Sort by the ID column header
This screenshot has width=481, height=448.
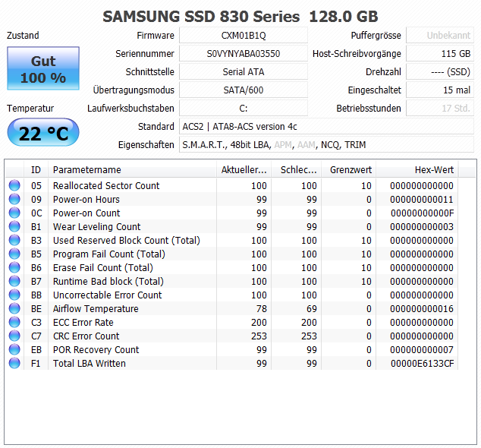(36, 170)
